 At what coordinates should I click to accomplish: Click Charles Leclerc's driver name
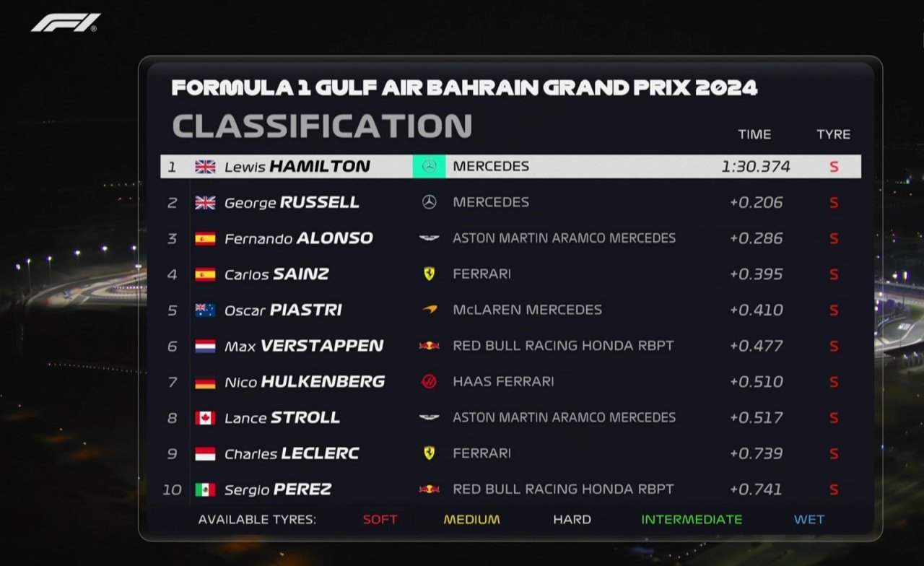point(292,453)
